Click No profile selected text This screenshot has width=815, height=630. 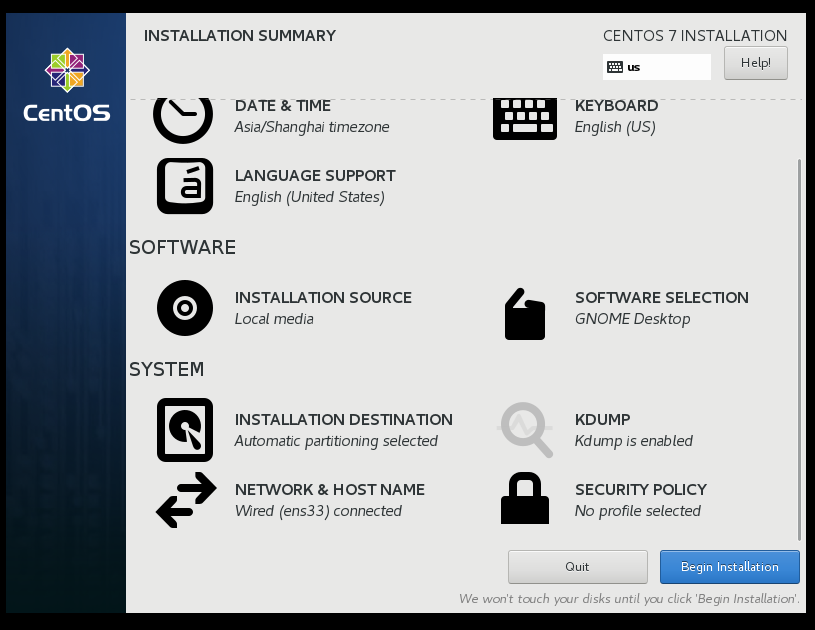pos(638,511)
